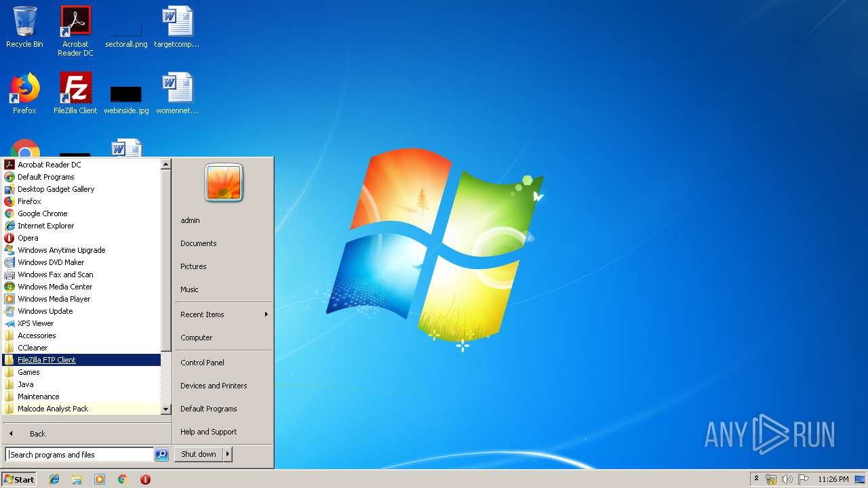
Task: Open Control Panel
Action: [x=223, y=363]
